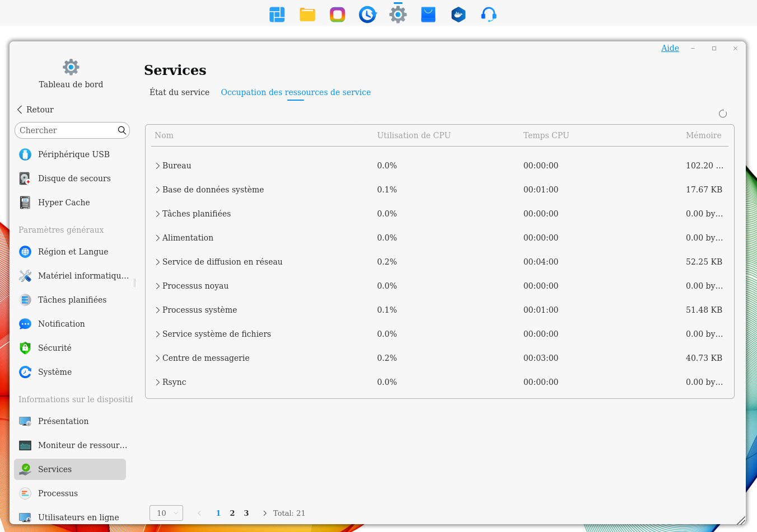Go back using the Retour button
The width and height of the screenshot is (757, 532).
point(35,110)
